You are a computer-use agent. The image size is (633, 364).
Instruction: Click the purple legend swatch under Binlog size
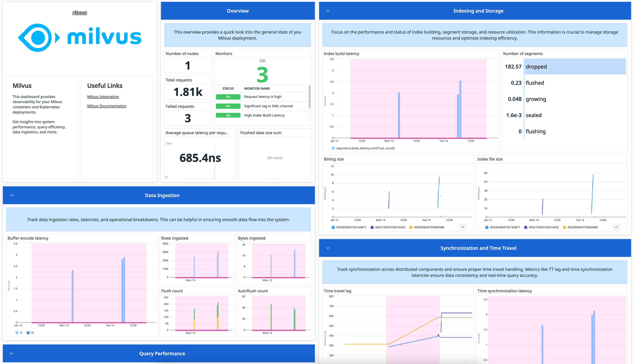pos(372,227)
